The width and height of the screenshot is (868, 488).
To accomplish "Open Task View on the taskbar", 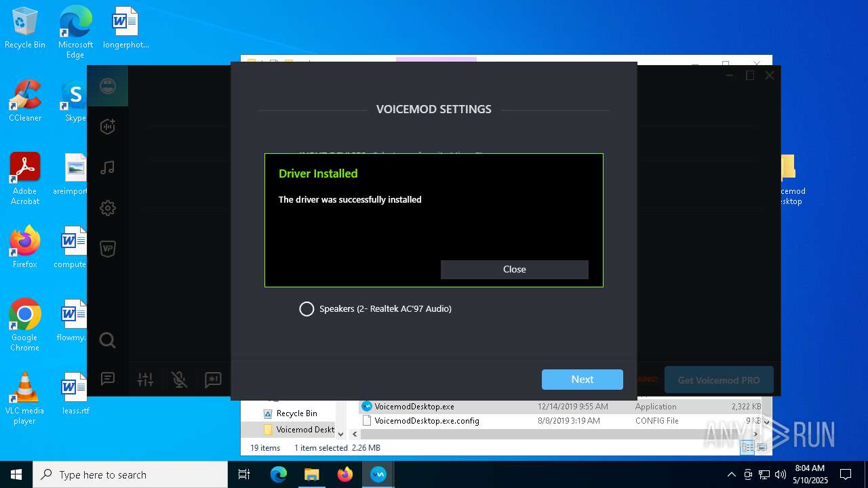I will (x=244, y=474).
